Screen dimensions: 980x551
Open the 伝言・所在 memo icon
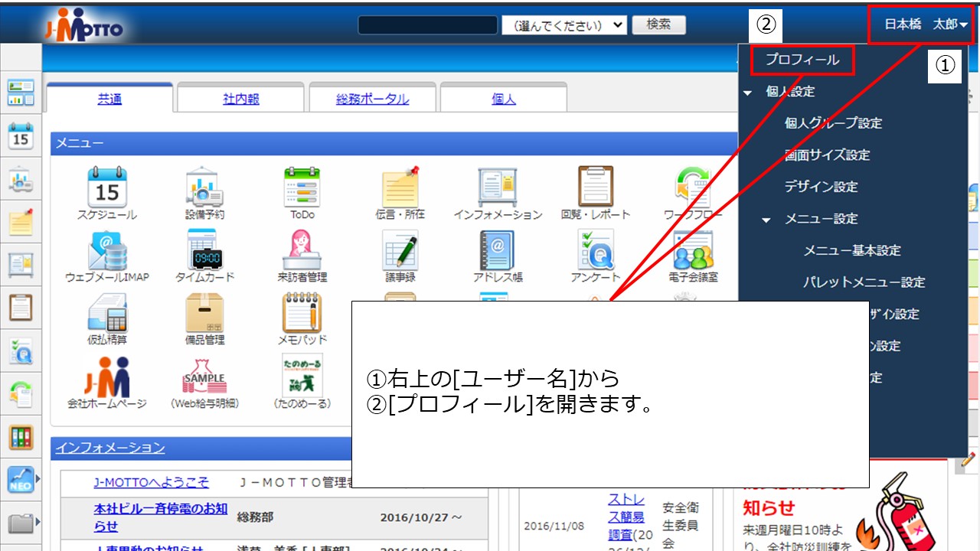400,187
